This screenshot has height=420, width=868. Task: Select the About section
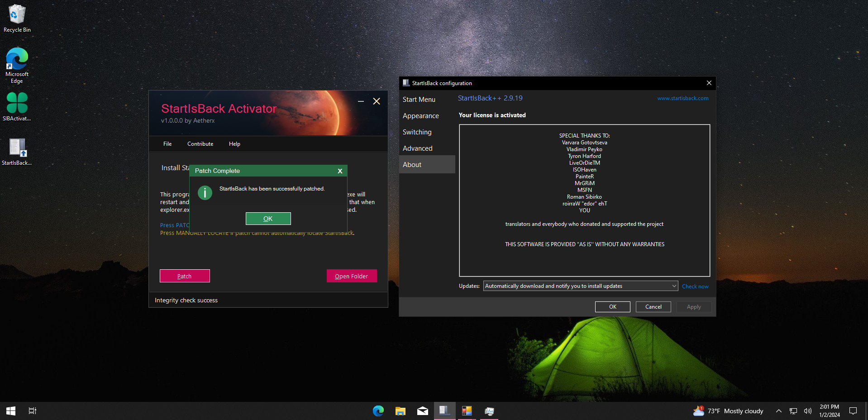click(427, 165)
